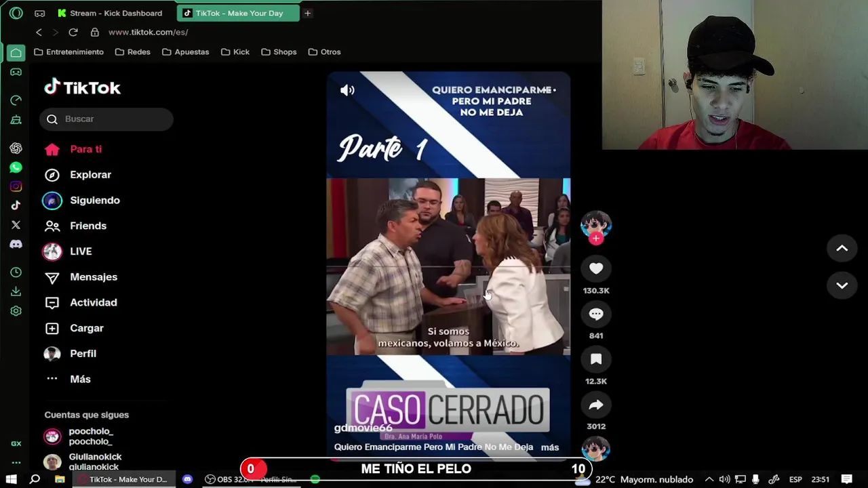Open the taskbar clock showing 23:51

820,479
